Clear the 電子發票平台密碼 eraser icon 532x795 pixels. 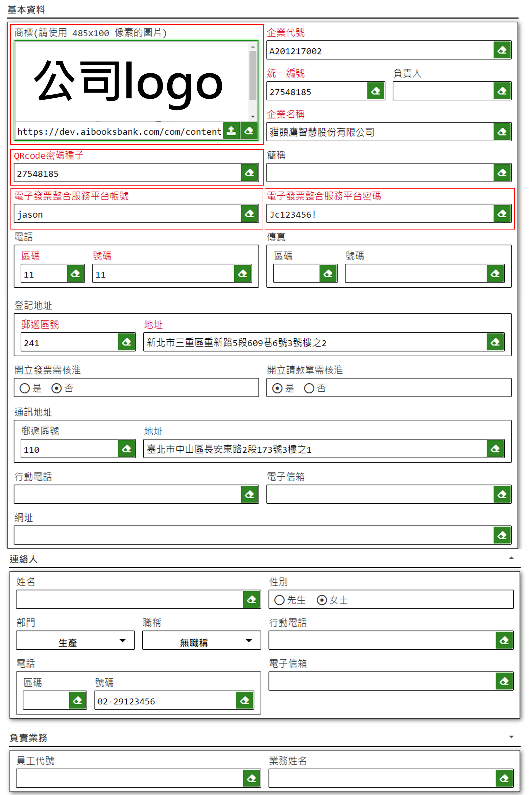coord(502,213)
